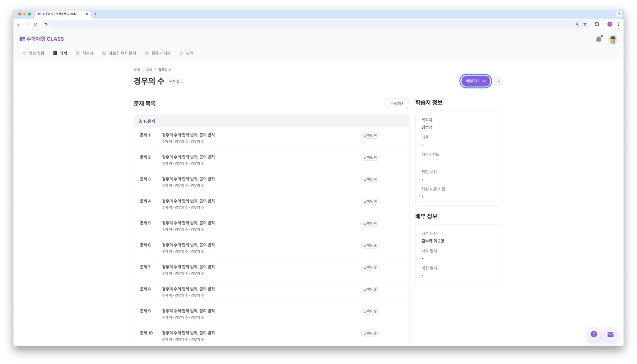Open 문제 8 row

pyautogui.click(x=272, y=292)
